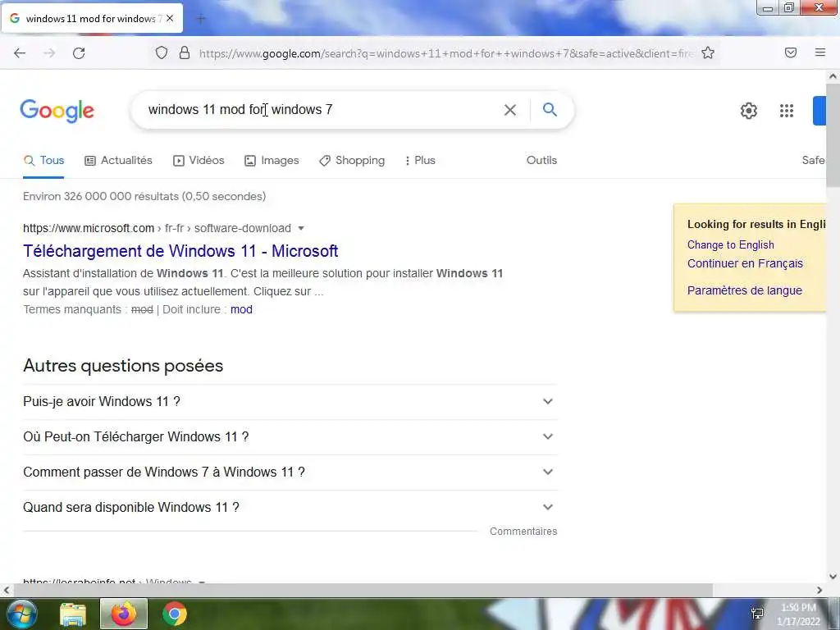Open tracking protection shield icon
840x630 pixels.
(x=162, y=53)
